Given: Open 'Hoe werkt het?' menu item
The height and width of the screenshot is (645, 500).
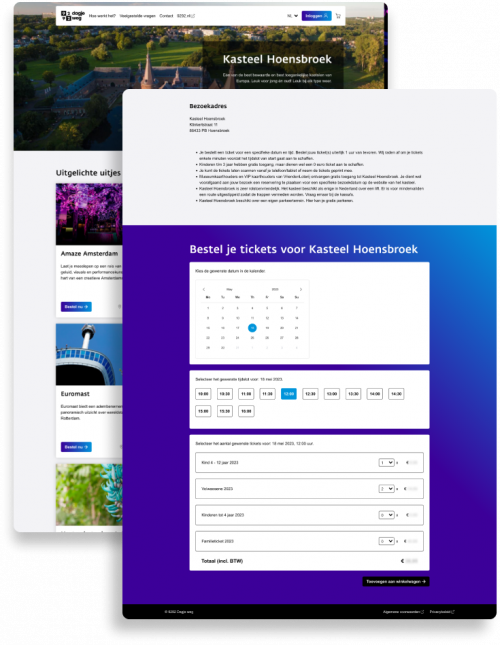Looking at the screenshot, I should pos(102,16).
